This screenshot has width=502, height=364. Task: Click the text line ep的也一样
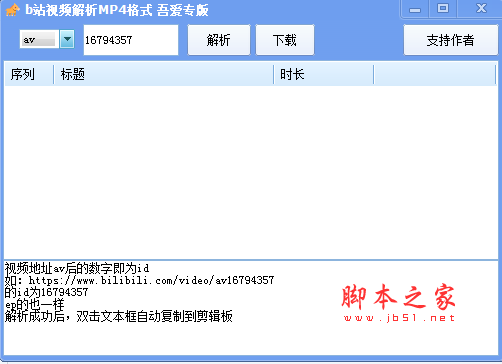35,304
